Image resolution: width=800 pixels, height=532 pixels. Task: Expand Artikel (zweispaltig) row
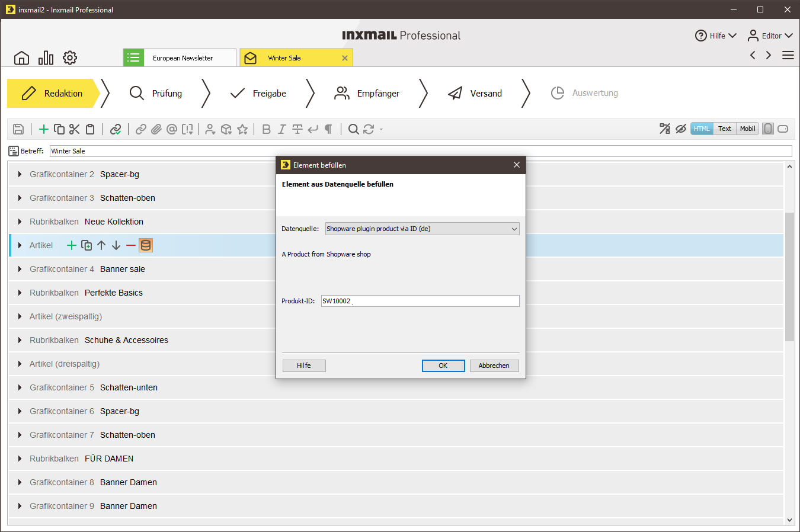[x=20, y=316]
